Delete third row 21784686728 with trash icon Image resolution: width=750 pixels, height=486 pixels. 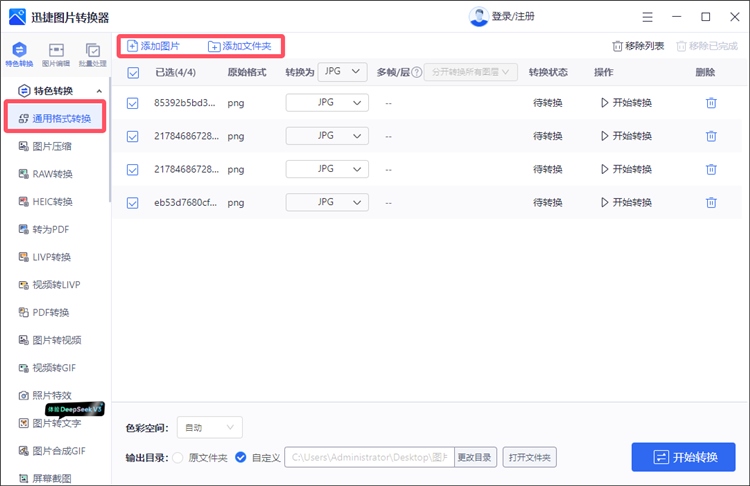pyautogui.click(x=711, y=169)
